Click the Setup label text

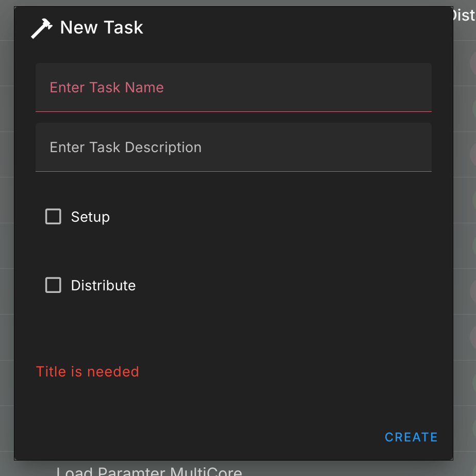tap(90, 217)
